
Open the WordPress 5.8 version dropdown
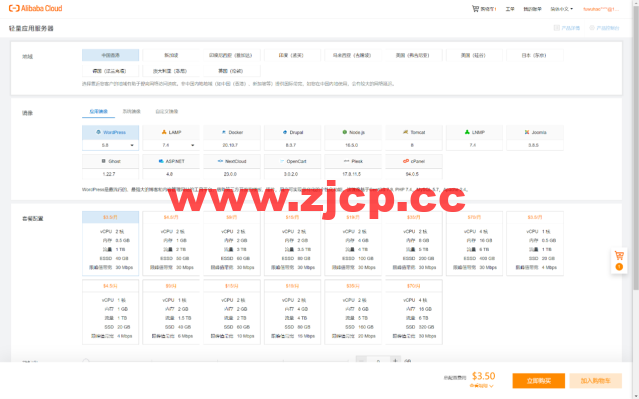(110, 145)
